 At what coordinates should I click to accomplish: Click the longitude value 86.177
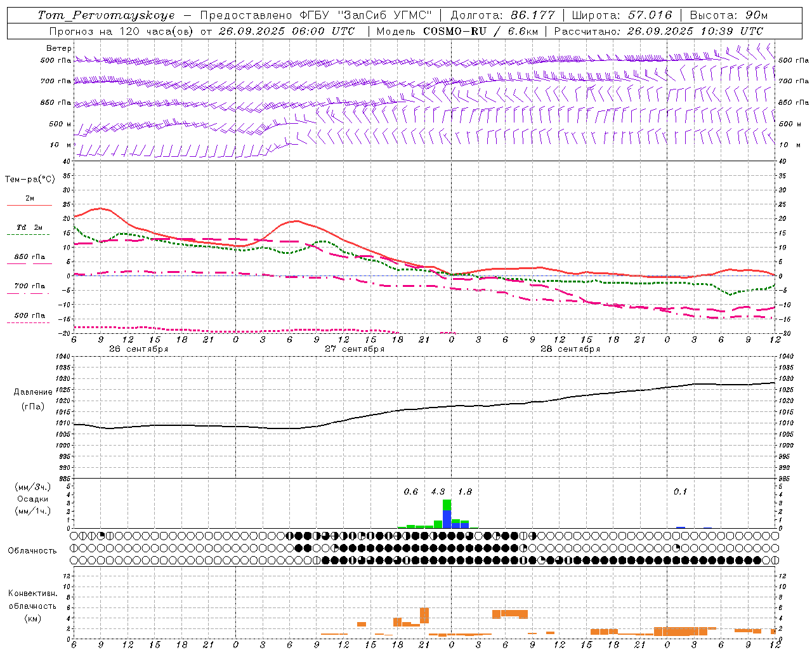532,15
